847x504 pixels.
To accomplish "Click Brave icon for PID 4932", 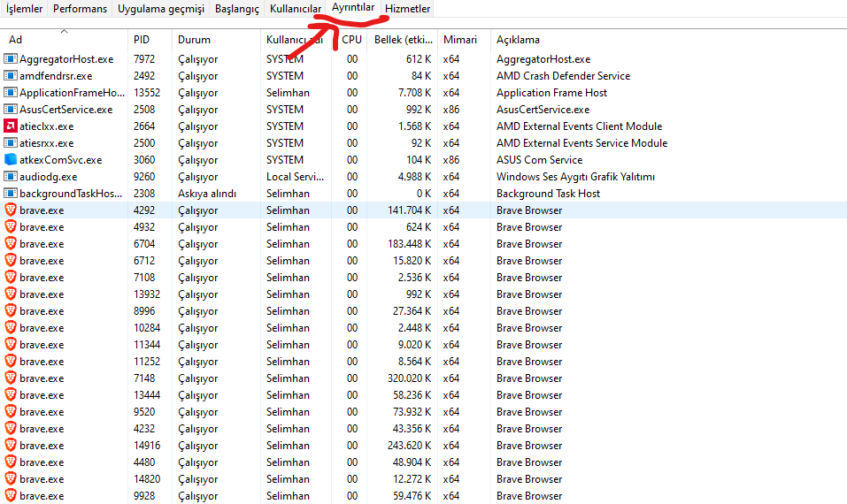I will (x=11, y=226).
